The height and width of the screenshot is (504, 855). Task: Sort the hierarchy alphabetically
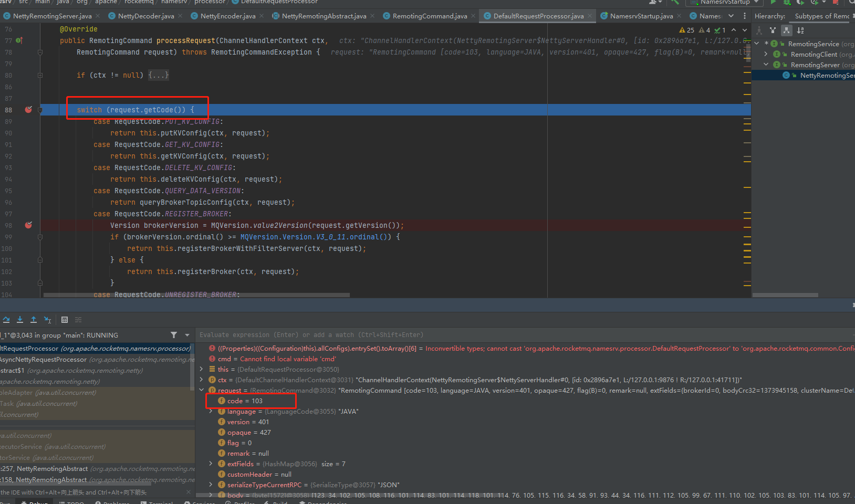pos(800,30)
